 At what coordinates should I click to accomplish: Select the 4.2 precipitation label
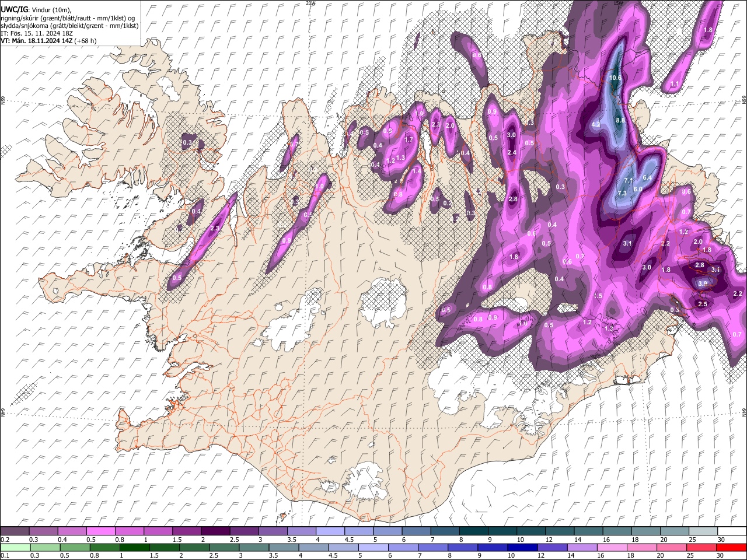pos(596,125)
